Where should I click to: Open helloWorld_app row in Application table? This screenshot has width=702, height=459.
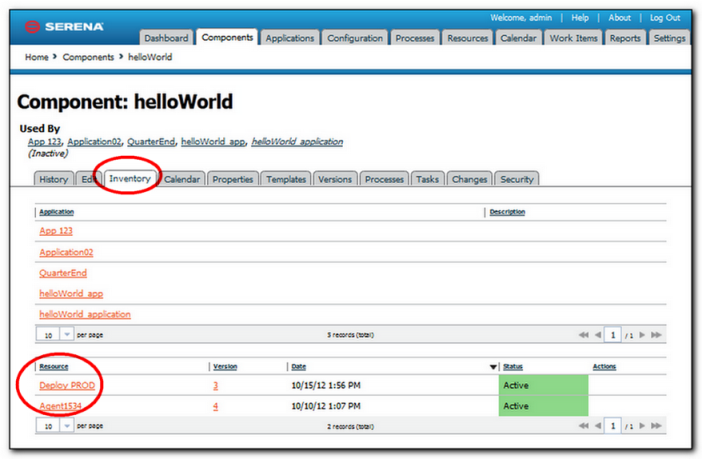click(71, 294)
